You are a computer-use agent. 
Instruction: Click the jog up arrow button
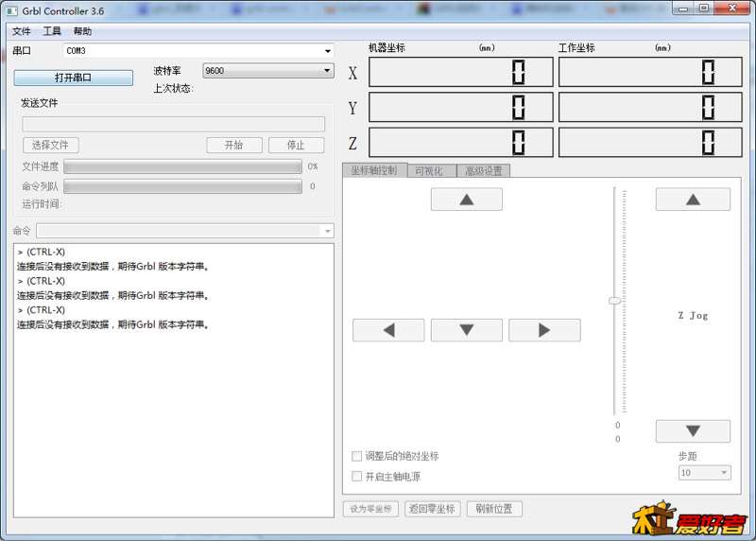click(x=466, y=200)
